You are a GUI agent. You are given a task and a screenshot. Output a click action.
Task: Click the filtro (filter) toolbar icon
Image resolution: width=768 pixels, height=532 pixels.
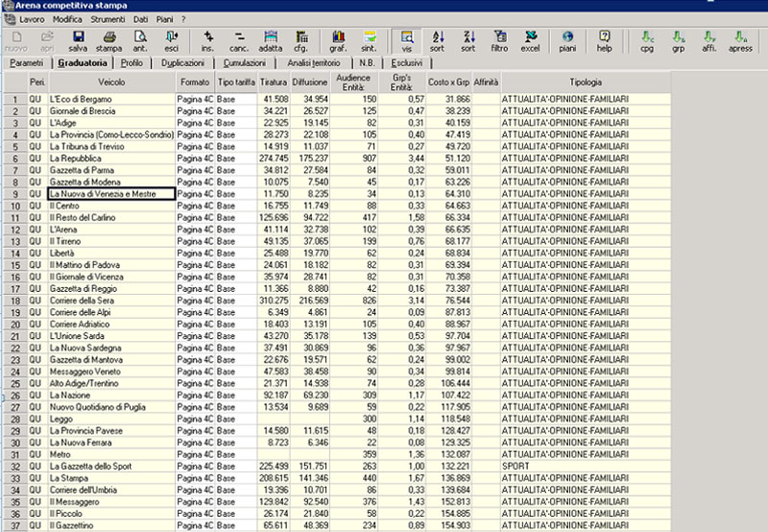(499, 40)
